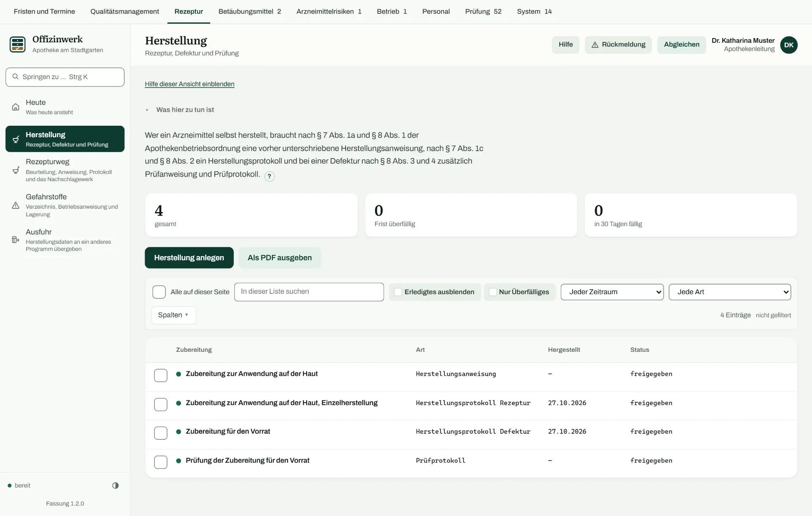Image resolution: width=812 pixels, height=516 pixels.
Task: Enable the Nur Überfälliges checkbox
Action: pyautogui.click(x=493, y=292)
